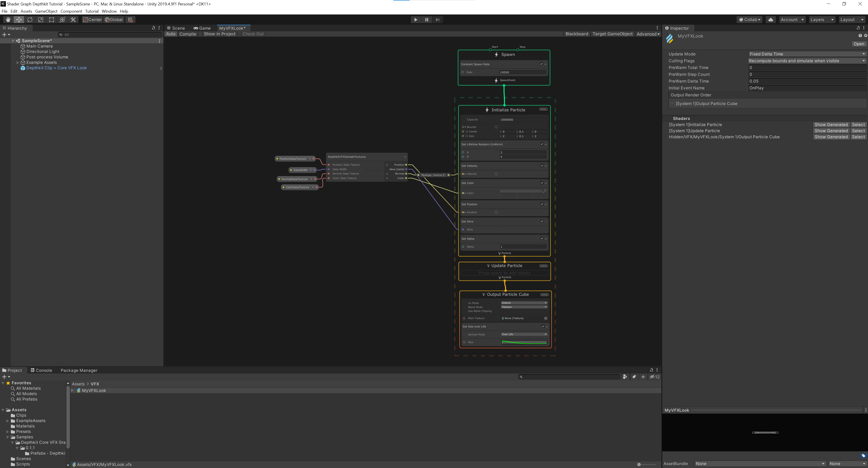
Task: Click the Play button to enter play mode
Action: click(x=415, y=19)
